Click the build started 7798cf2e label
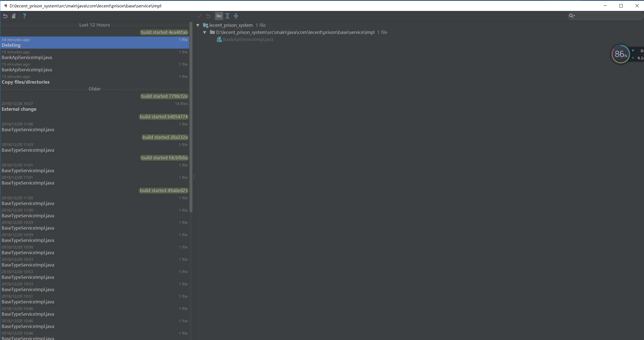This screenshot has width=644, height=340. 164,96
